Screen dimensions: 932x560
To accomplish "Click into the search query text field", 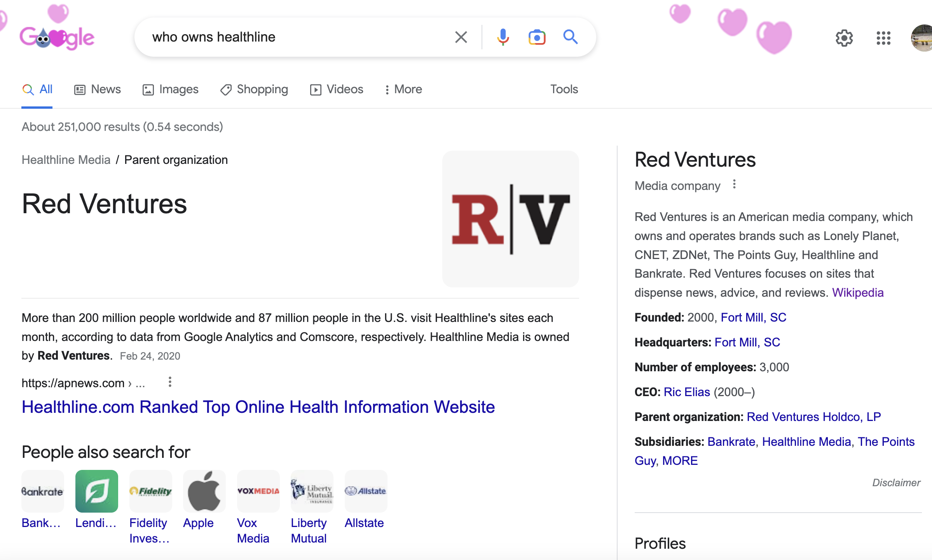I will (295, 37).
